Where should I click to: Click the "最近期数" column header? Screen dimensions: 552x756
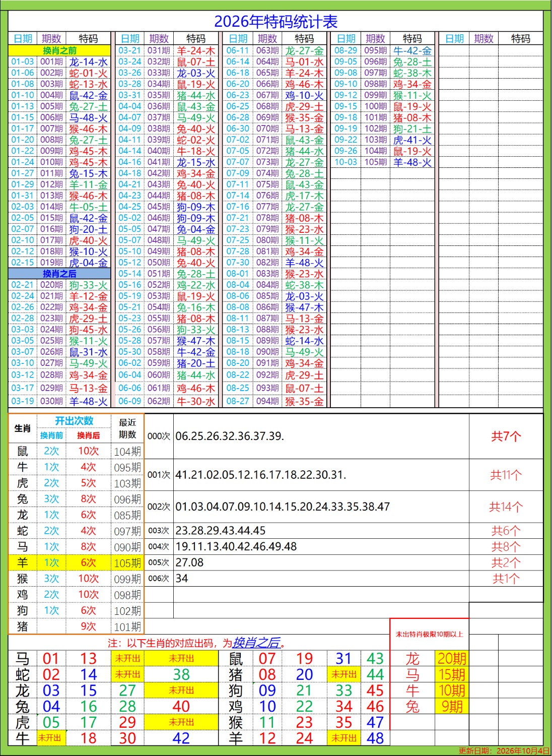127,428
